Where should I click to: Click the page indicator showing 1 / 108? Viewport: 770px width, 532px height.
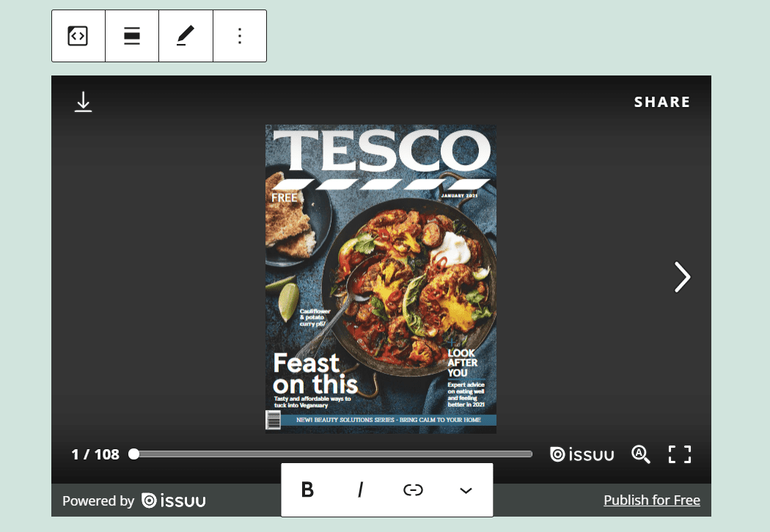[95, 454]
